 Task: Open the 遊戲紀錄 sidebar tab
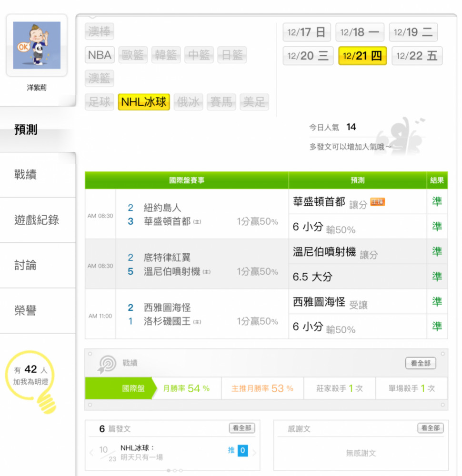click(x=37, y=220)
